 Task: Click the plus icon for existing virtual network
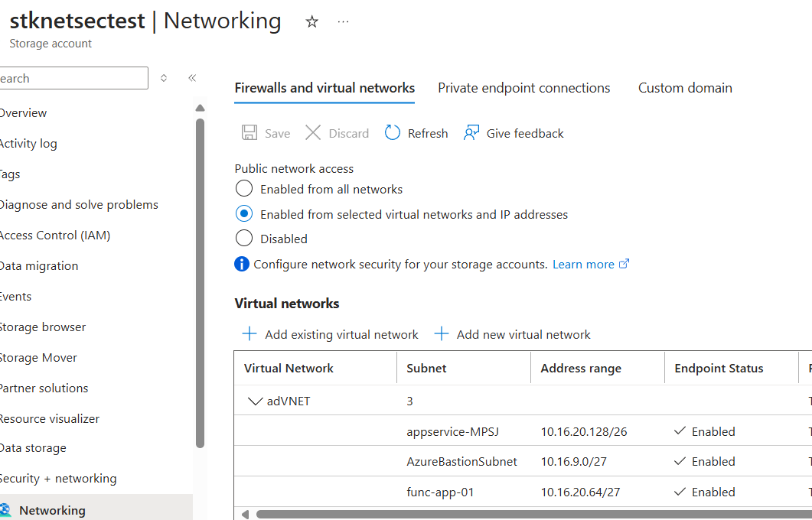point(249,334)
